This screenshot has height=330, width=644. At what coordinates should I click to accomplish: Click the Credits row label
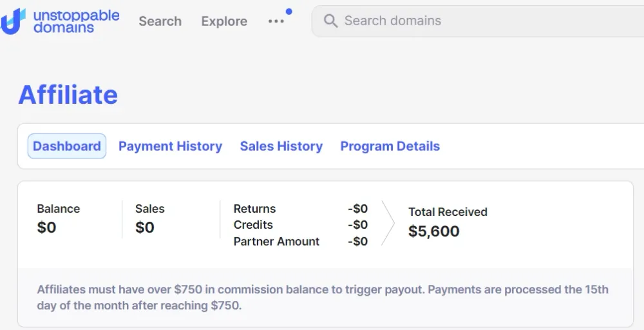pos(253,225)
